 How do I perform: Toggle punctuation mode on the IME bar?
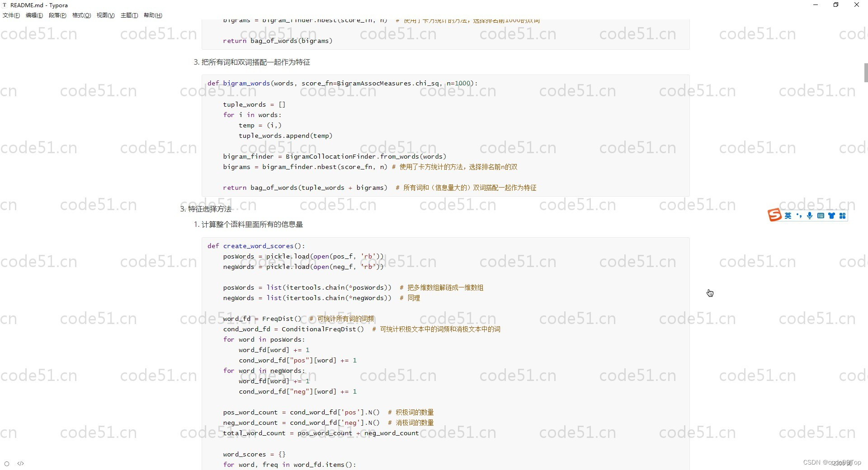point(799,216)
